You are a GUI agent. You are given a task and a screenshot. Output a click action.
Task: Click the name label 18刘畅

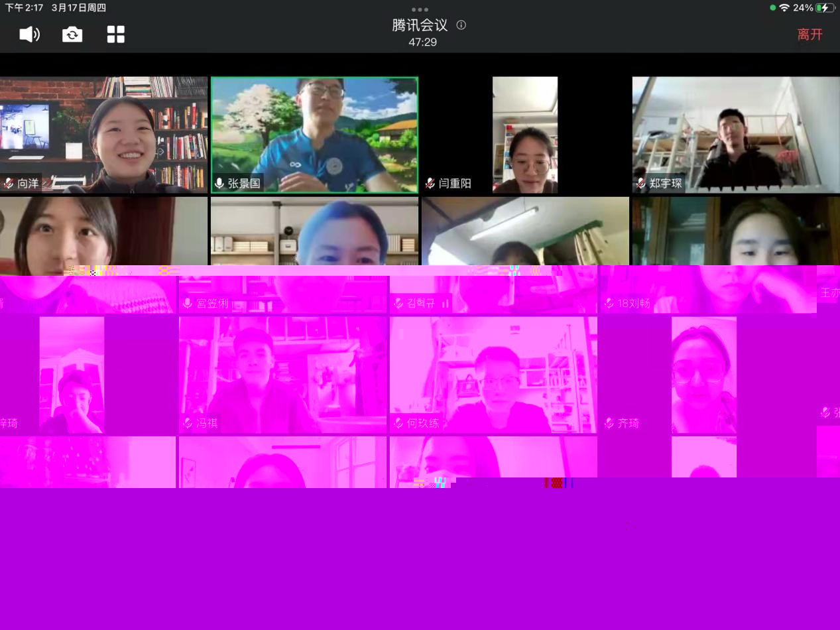click(x=634, y=304)
